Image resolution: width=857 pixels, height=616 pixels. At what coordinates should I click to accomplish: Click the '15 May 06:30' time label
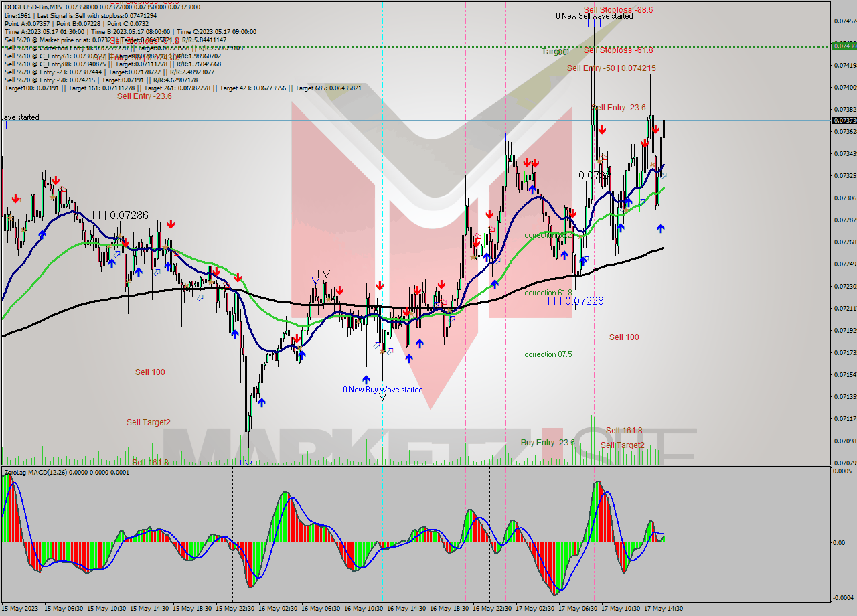[x=64, y=609]
